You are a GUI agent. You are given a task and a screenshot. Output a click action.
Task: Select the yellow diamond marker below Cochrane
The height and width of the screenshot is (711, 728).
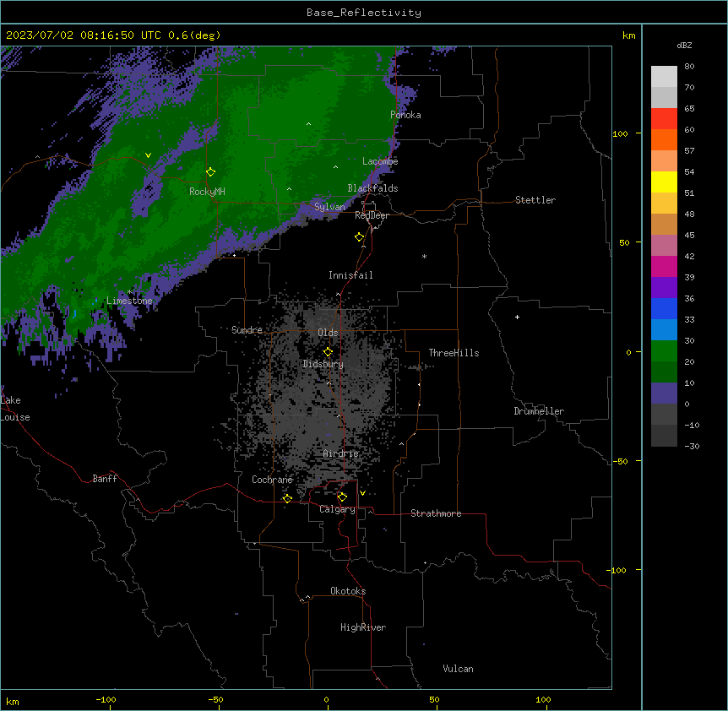pyautogui.click(x=287, y=499)
